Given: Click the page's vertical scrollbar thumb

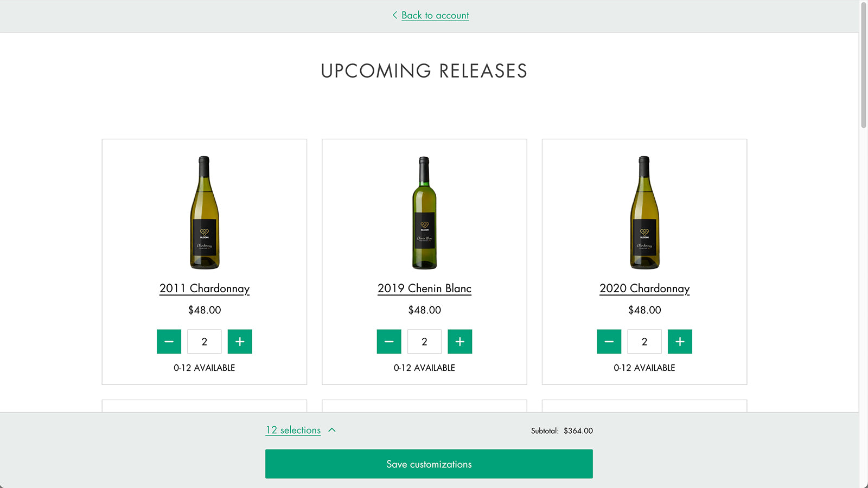Looking at the screenshot, I should pyautogui.click(x=864, y=65).
